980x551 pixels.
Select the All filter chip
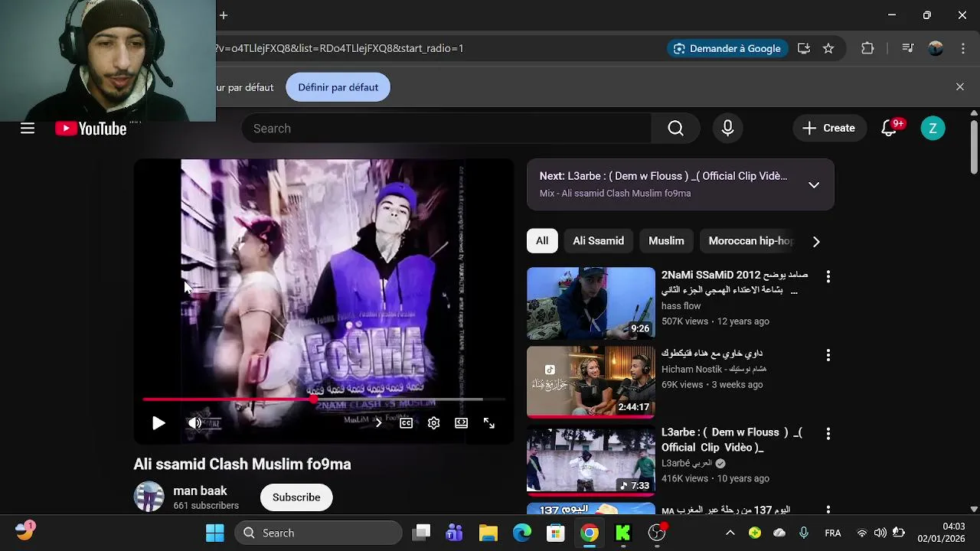point(542,241)
